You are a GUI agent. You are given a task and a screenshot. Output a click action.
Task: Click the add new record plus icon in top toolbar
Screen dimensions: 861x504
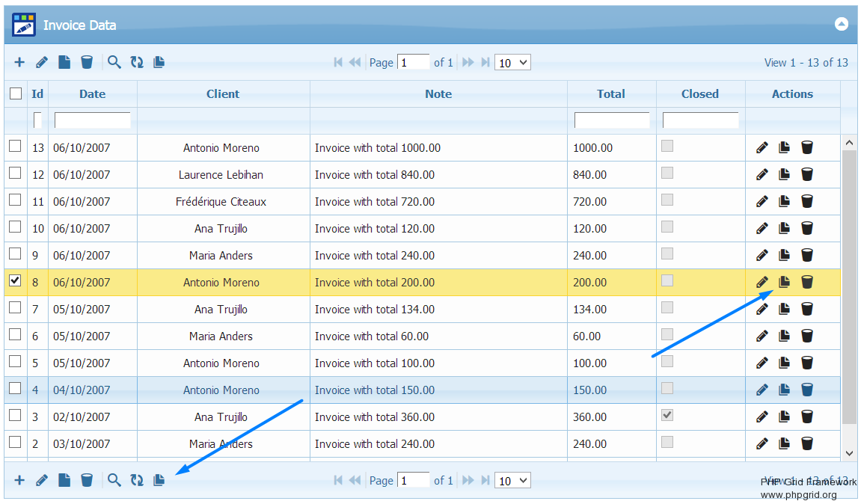pos(19,62)
